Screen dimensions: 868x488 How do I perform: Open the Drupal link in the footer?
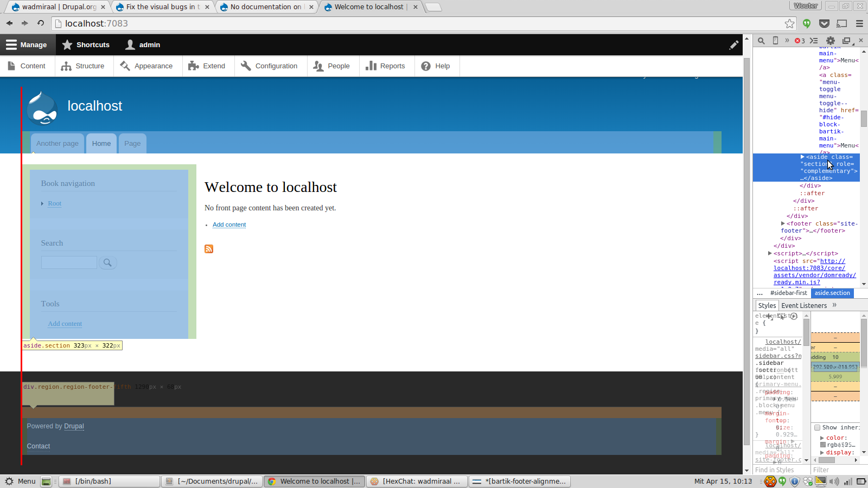pos(74,426)
